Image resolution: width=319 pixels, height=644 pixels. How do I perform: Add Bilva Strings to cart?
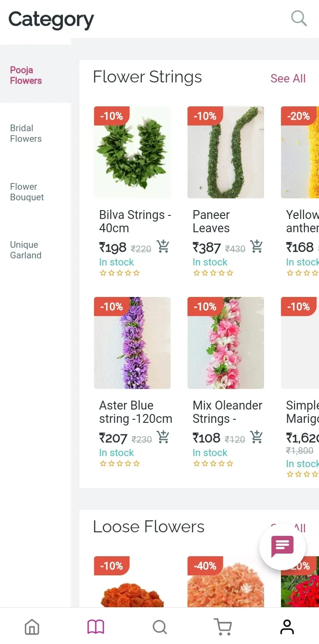click(163, 246)
